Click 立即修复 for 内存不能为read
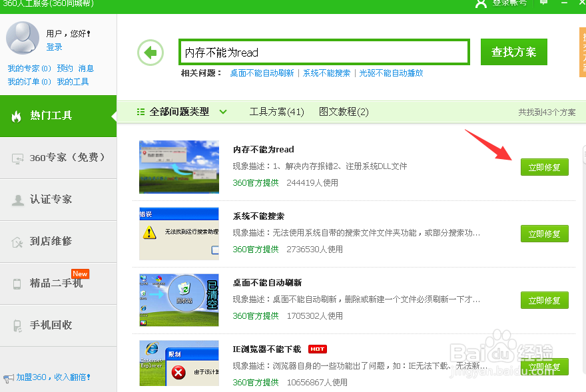The width and height of the screenshot is (586, 392). click(x=544, y=167)
